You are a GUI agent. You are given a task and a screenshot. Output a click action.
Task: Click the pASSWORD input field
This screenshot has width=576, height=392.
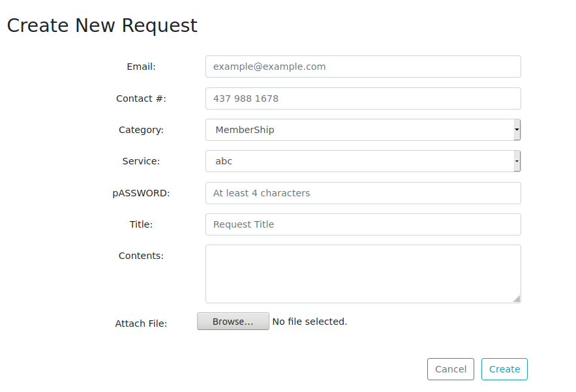pos(363,193)
